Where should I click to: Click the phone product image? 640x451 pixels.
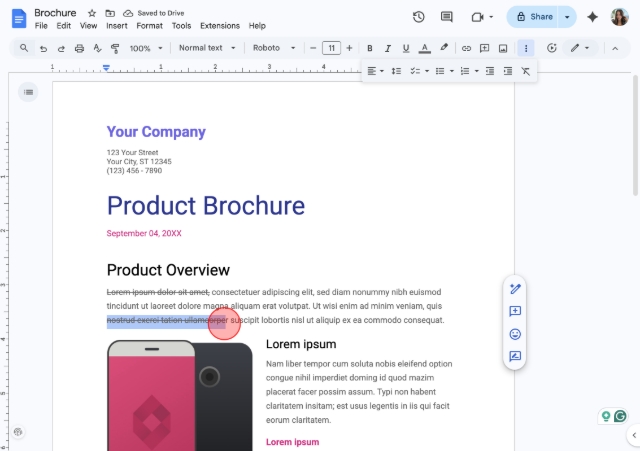point(180,395)
